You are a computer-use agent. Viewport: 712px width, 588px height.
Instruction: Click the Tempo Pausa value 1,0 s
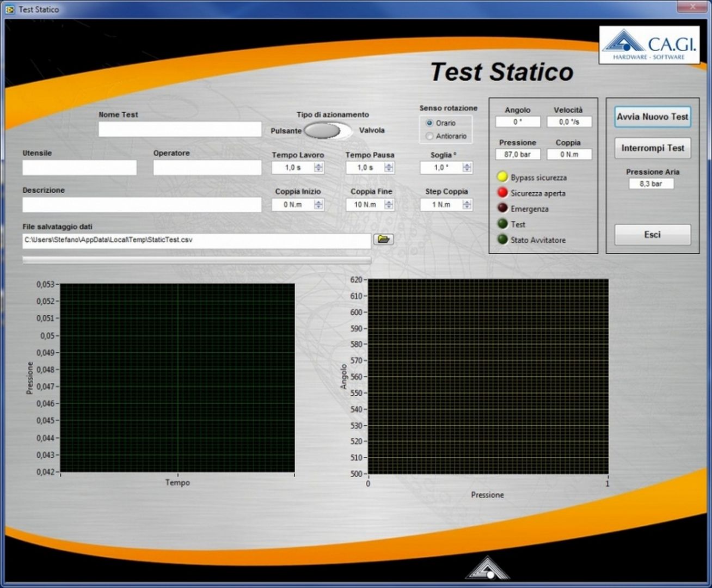pos(365,168)
